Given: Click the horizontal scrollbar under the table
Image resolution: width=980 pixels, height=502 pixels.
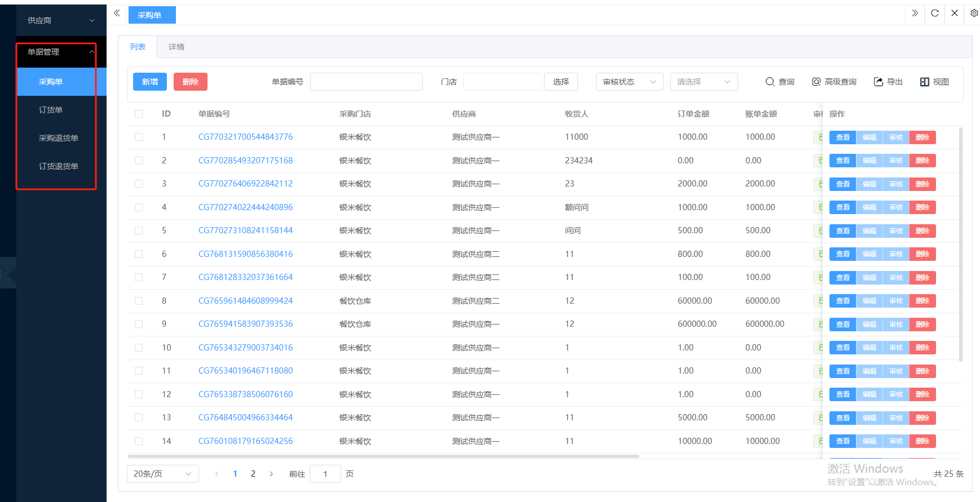Looking at the screenshot, I should pos(383,456).
